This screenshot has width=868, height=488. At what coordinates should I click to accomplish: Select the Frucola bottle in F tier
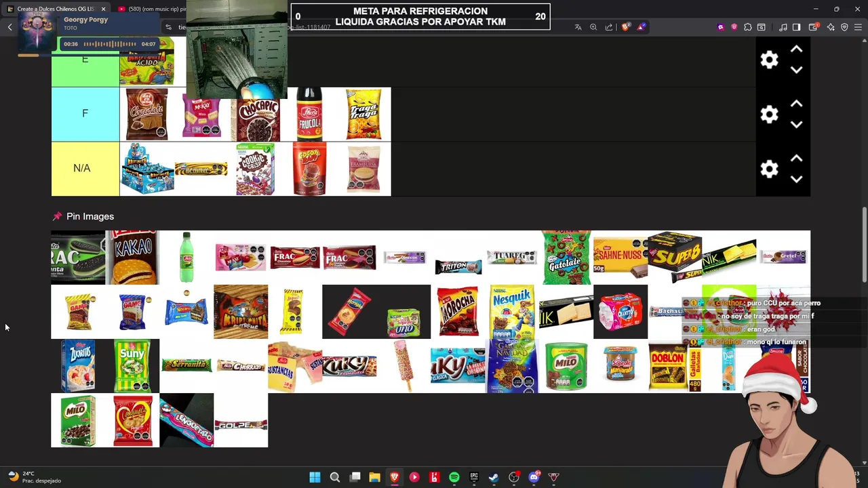point(309,114)
